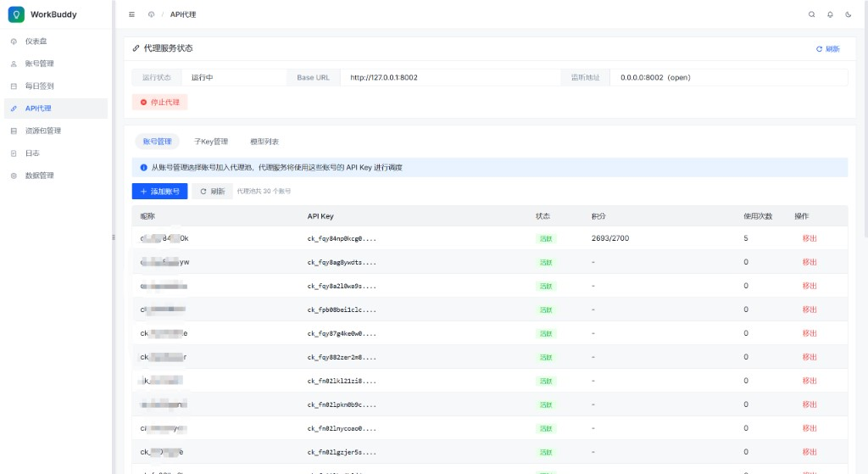
Task: Open 账号管理 in the sidebar
Action: pyautogui.click(x=55, y=64)
